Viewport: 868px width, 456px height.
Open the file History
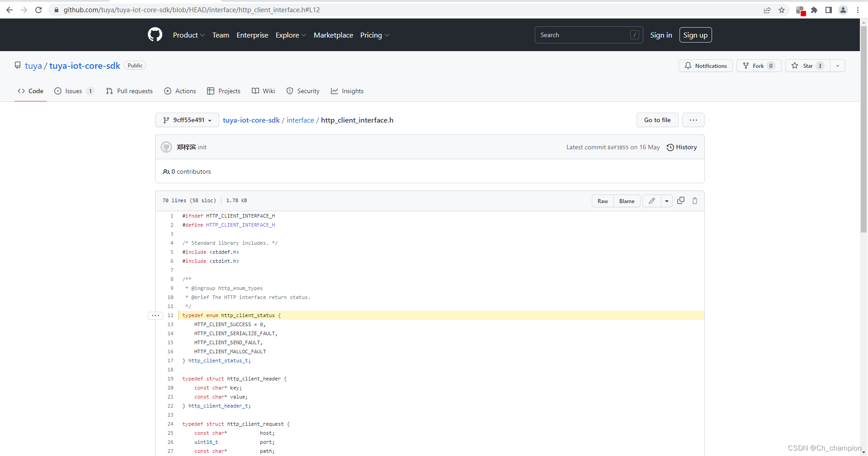tap(682, 147)
